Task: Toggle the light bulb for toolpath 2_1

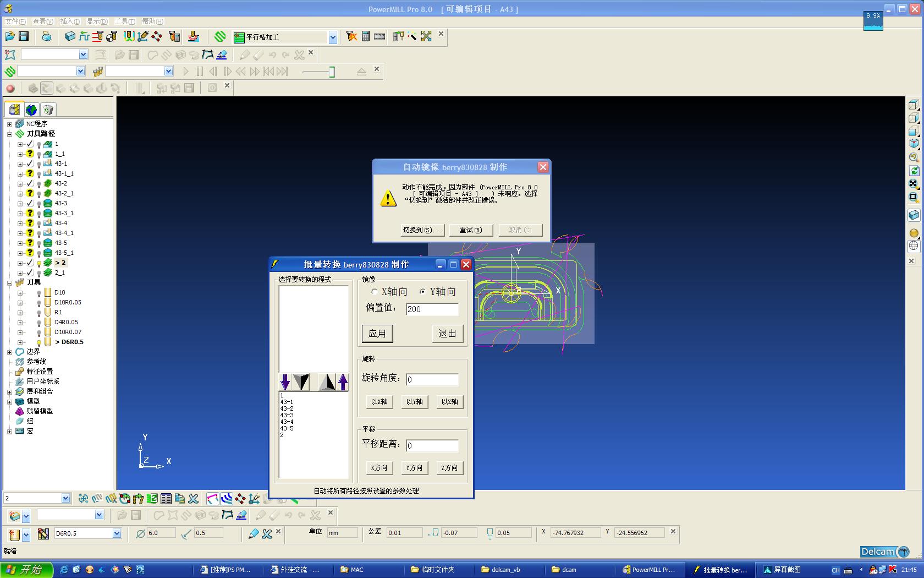Action: 39,273
